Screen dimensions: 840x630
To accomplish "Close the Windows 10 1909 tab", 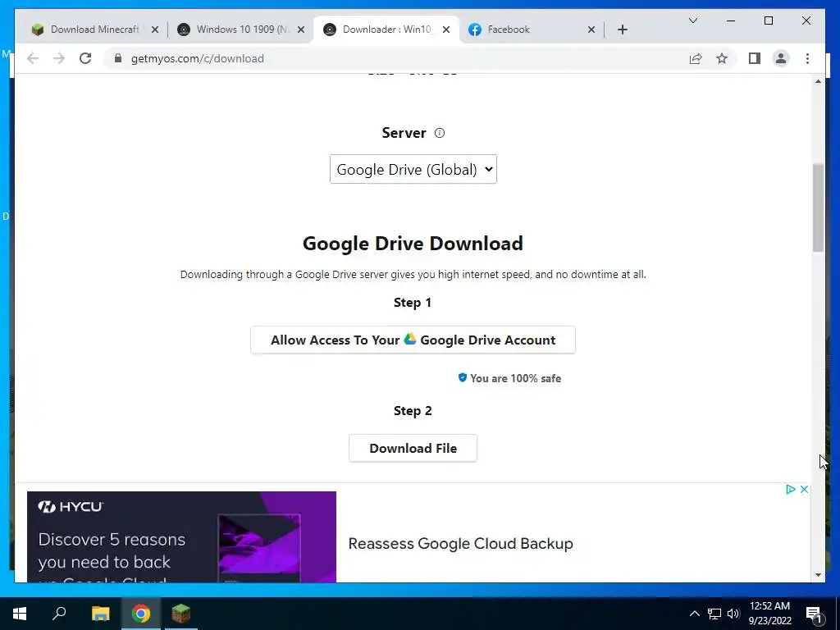I will (301, 30).
